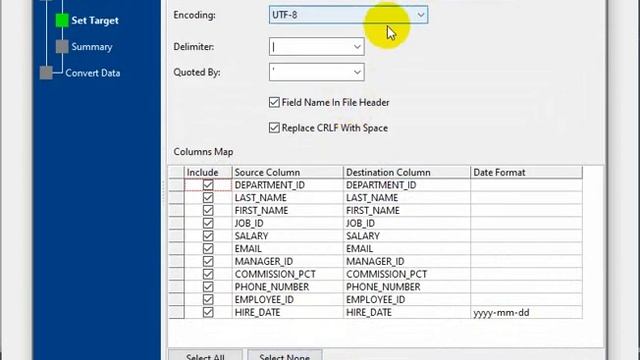The width and height of the screenshot is (640, 360).
Task: Uncheck Include for LAST_NAME row
Action: pos(208,198)
